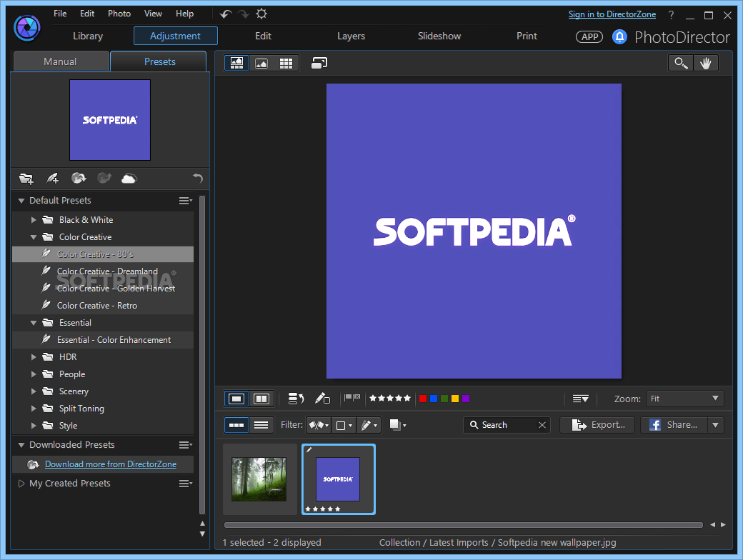The width and height of the screenshot is (743, 560).
Task: Open the label color filter dropdown
Action: tap(344, 425)
